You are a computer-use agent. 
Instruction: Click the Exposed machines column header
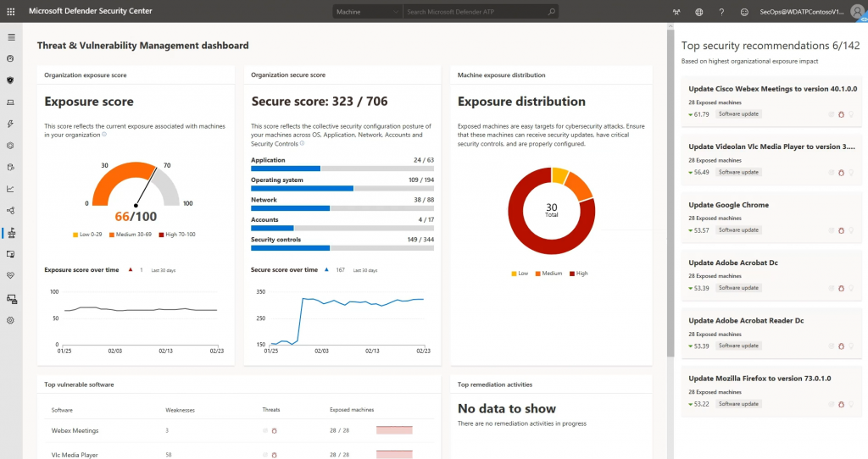[352, 410]
